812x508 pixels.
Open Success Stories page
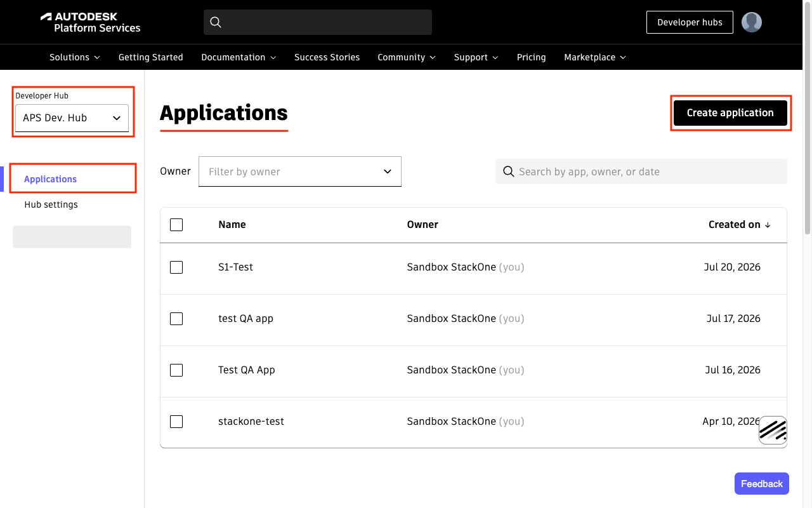pos(327,57)
